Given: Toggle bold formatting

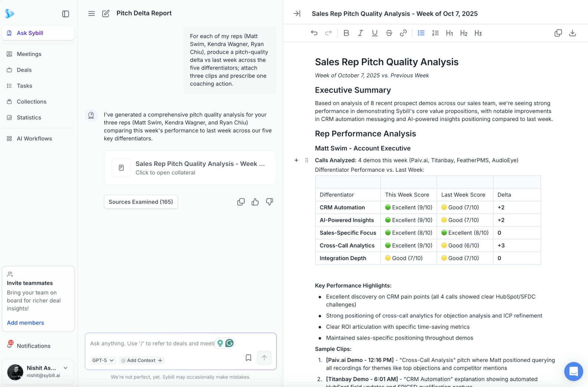Looking at the screenshot, I should click(346, 33).
